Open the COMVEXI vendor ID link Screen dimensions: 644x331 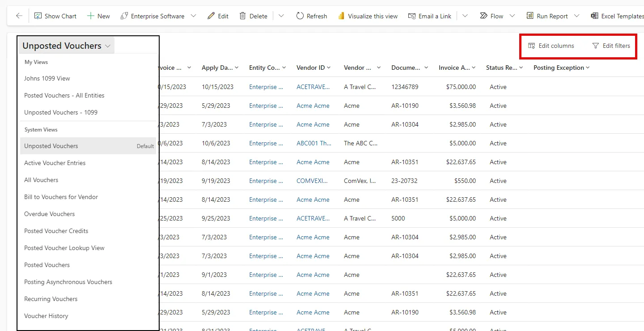point(312,181)
